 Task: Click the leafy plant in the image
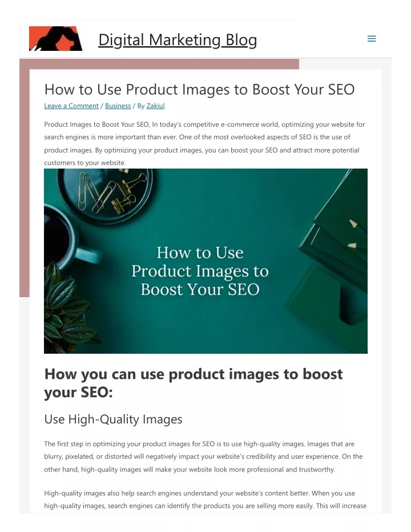[x=67, y=309]
